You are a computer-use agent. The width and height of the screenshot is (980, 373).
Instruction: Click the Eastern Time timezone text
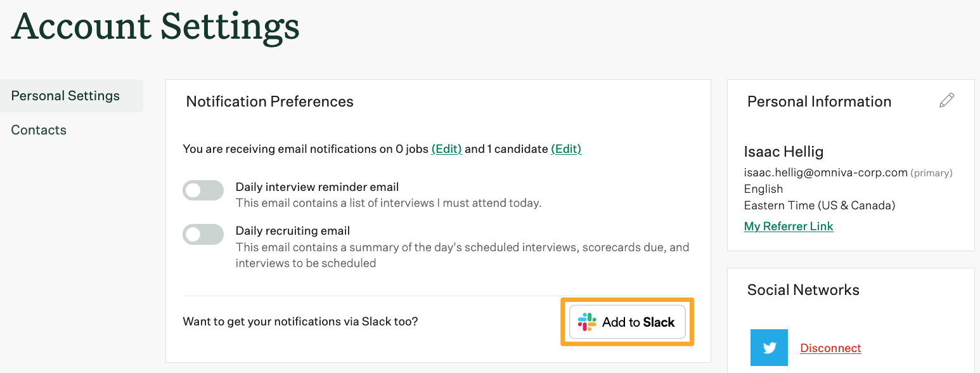pos(821,205)
